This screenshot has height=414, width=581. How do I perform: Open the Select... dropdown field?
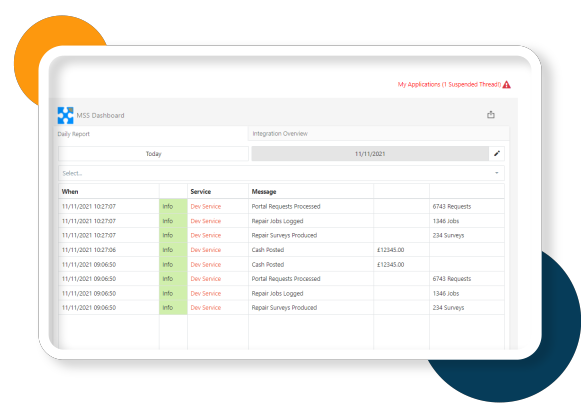click(281, 173)
